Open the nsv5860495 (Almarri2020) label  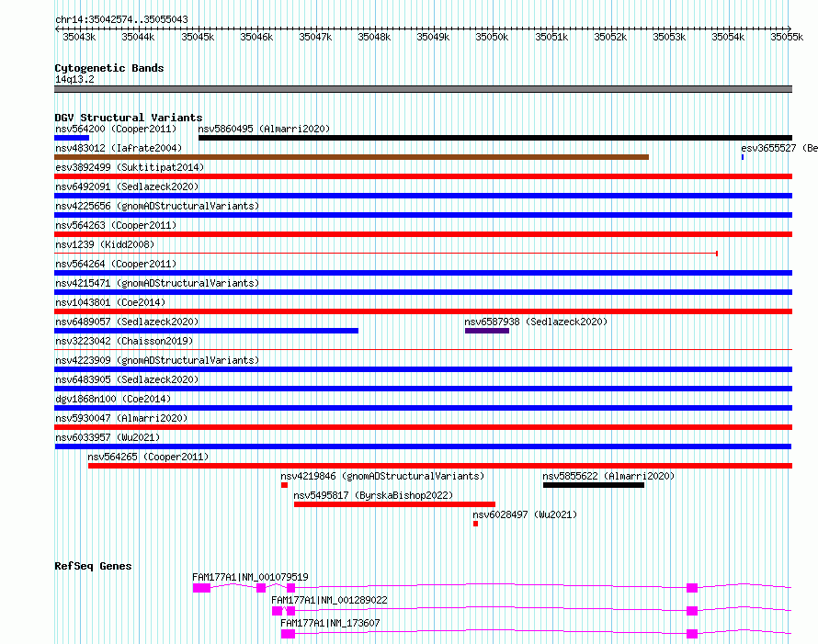tap(264, 129)
